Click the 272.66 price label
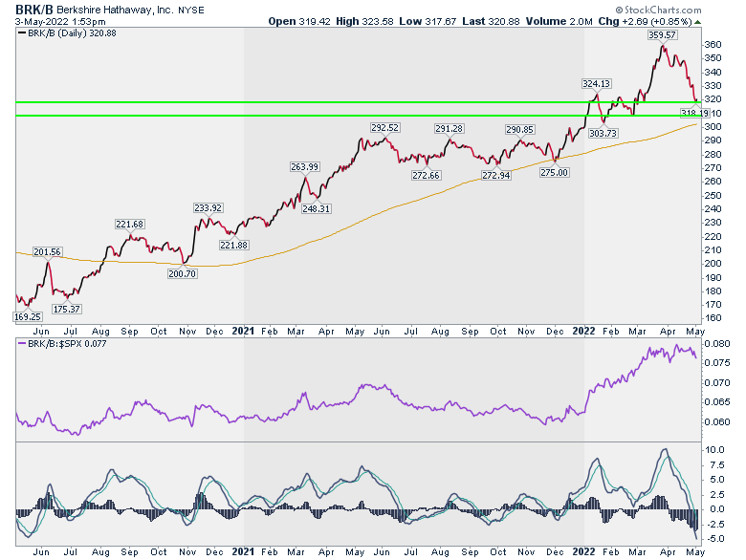Image resolution: width=746 pixels, height=560 pixels. (426, 176)
